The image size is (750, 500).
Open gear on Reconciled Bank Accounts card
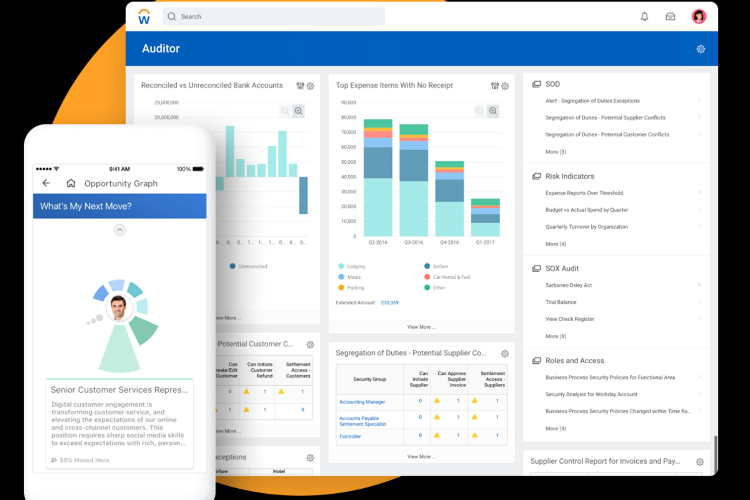(x=310, y=86)
